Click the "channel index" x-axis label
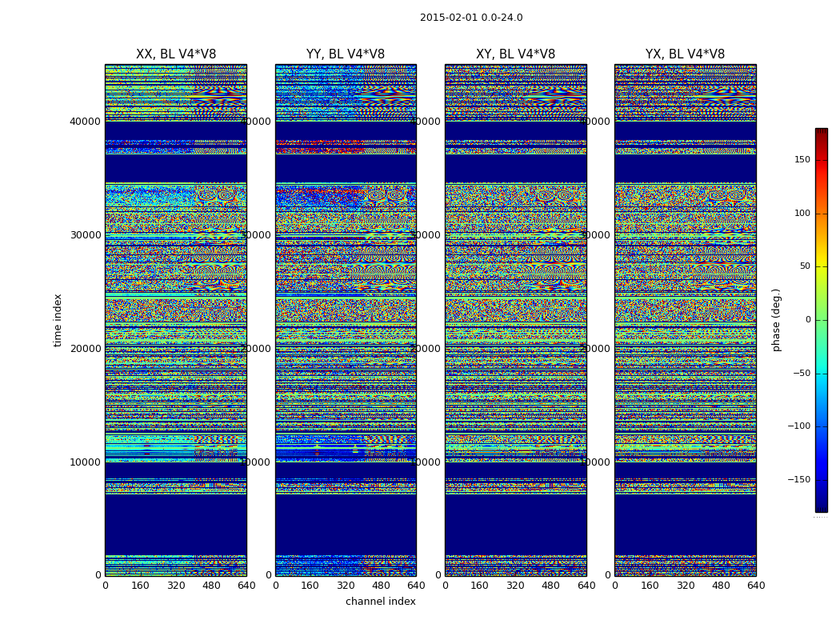The image size is (840, 640). coord(381,602)
